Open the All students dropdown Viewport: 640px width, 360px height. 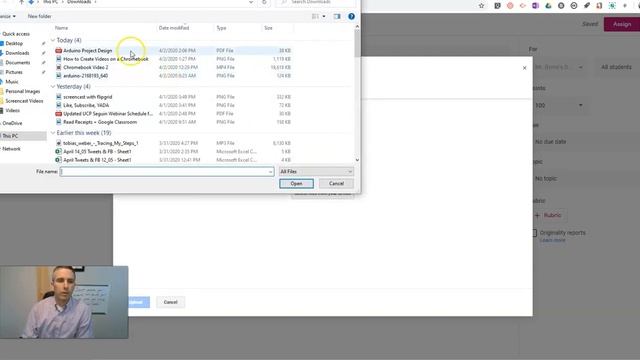pos(617,67)
